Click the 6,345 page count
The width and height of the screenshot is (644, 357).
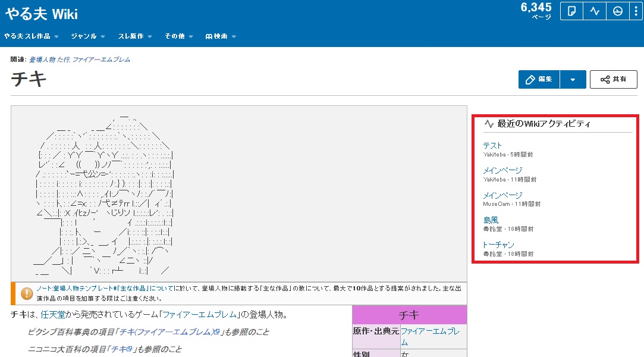tap(536, 8)
